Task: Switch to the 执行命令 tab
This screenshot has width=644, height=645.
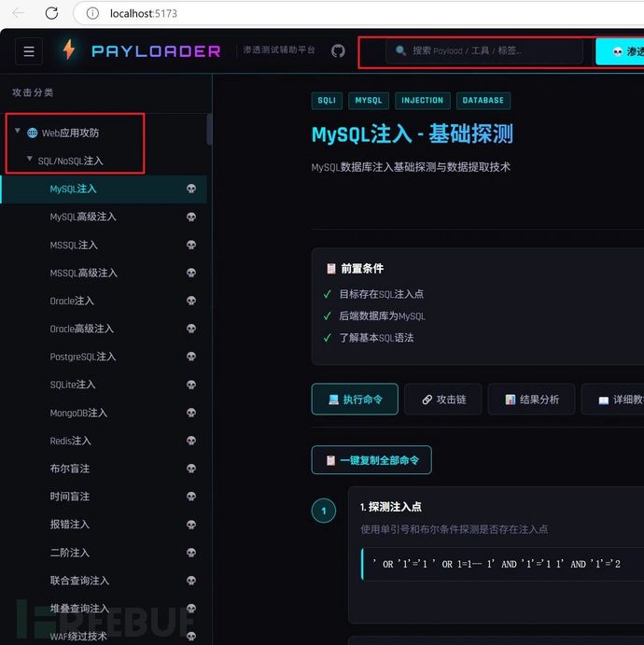Action: click(355, 399)
